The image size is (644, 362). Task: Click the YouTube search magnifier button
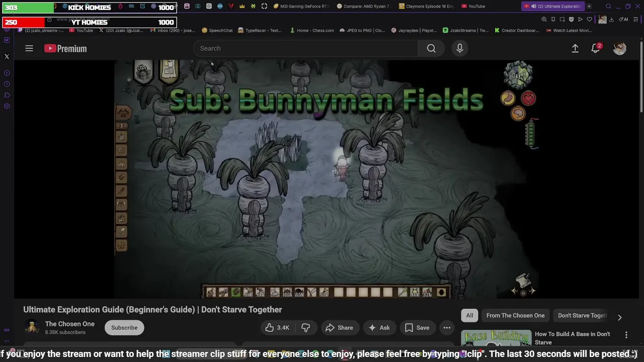pyautogui.click(x=431, y=48)
